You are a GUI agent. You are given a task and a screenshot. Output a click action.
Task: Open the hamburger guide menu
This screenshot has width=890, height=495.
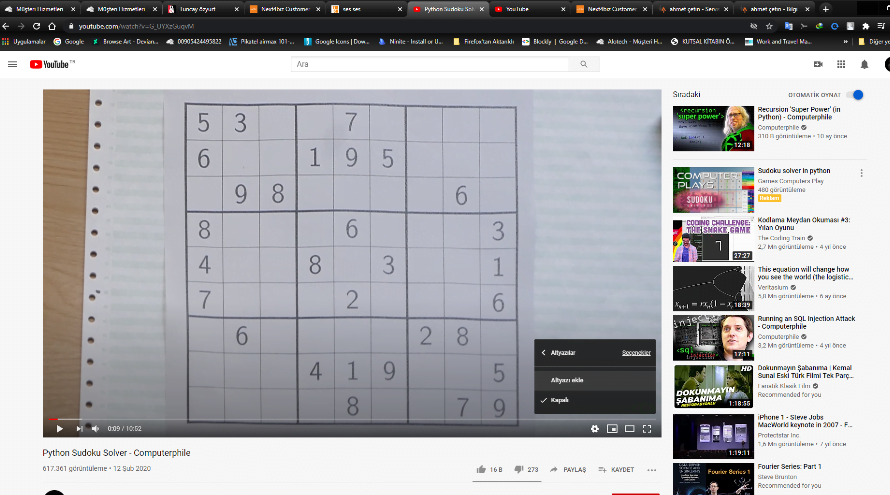tap(12, 64)
